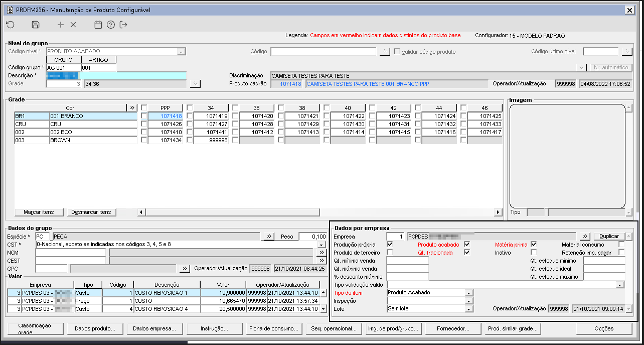Click Classificação grade button
The height and width of the screenshot is (345, 644).
click(35, 328)
